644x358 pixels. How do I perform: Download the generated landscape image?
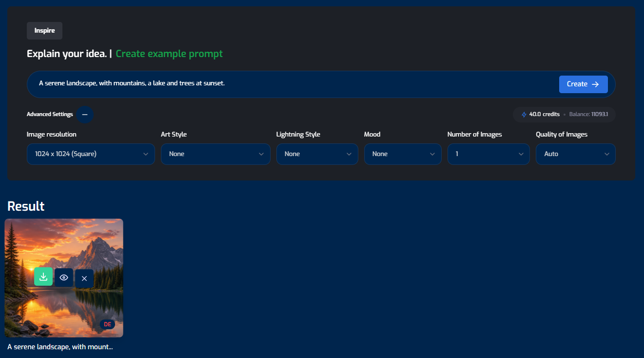43,277
